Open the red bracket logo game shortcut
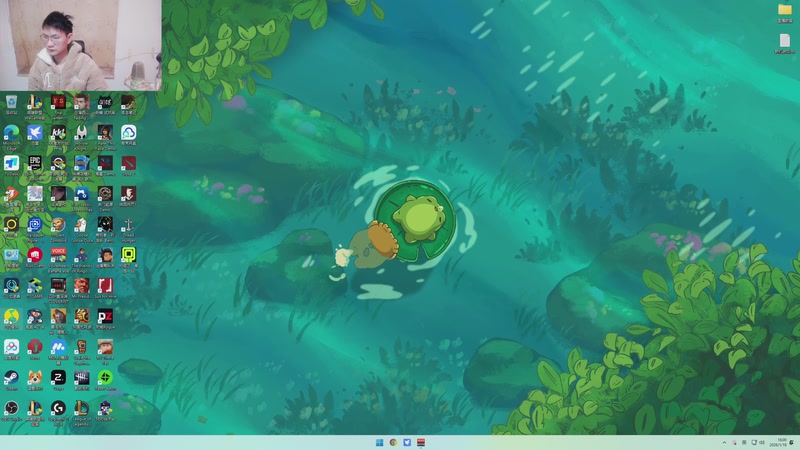 [x=105, y=286]
